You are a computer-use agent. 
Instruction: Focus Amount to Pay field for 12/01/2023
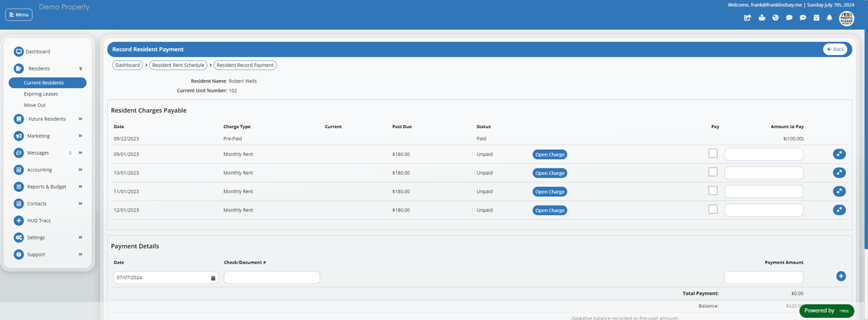(764, 210)
